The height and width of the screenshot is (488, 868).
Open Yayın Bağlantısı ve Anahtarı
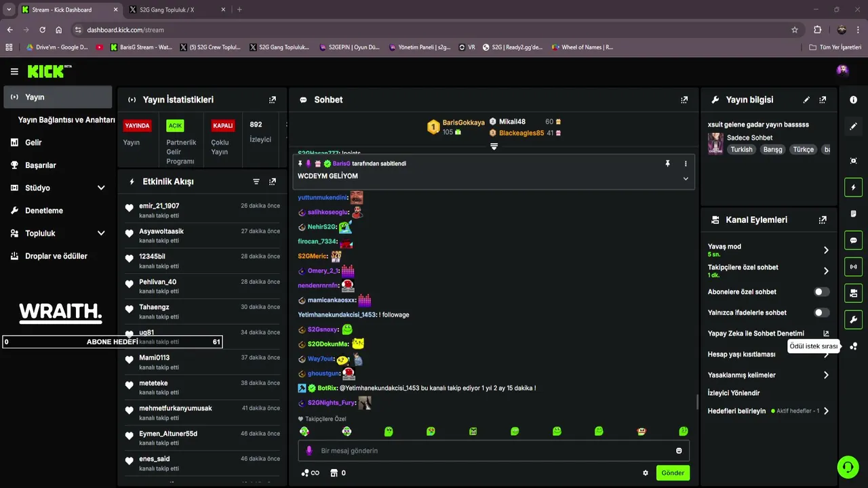coord(66,120)
